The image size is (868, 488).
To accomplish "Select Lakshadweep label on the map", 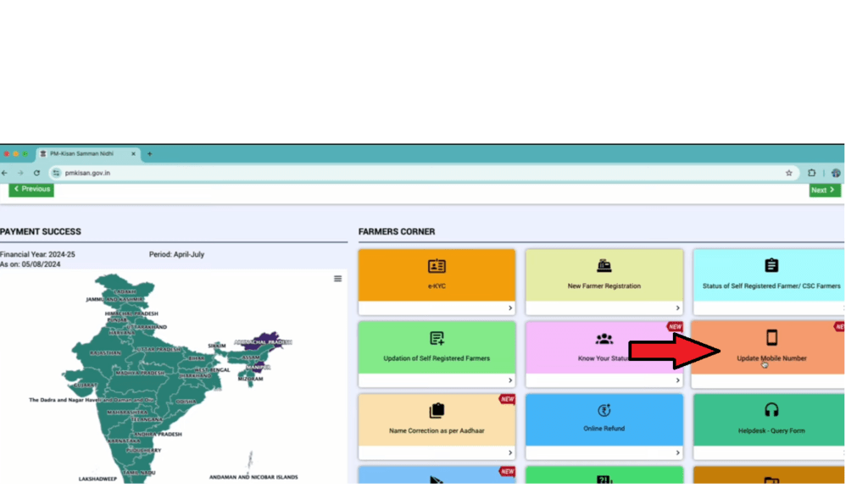I will point(97,480).
